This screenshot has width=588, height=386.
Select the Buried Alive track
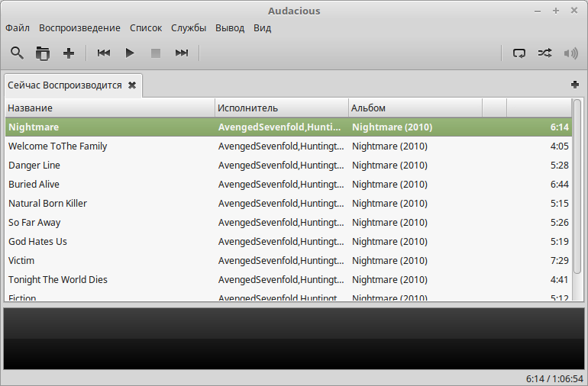tap(289, 185)
